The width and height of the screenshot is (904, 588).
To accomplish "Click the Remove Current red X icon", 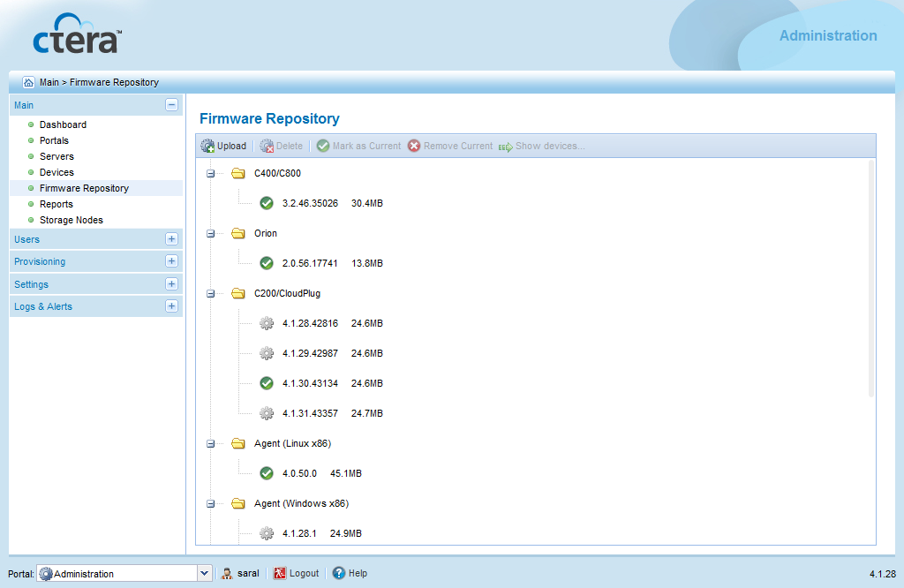I will (414, 146).
